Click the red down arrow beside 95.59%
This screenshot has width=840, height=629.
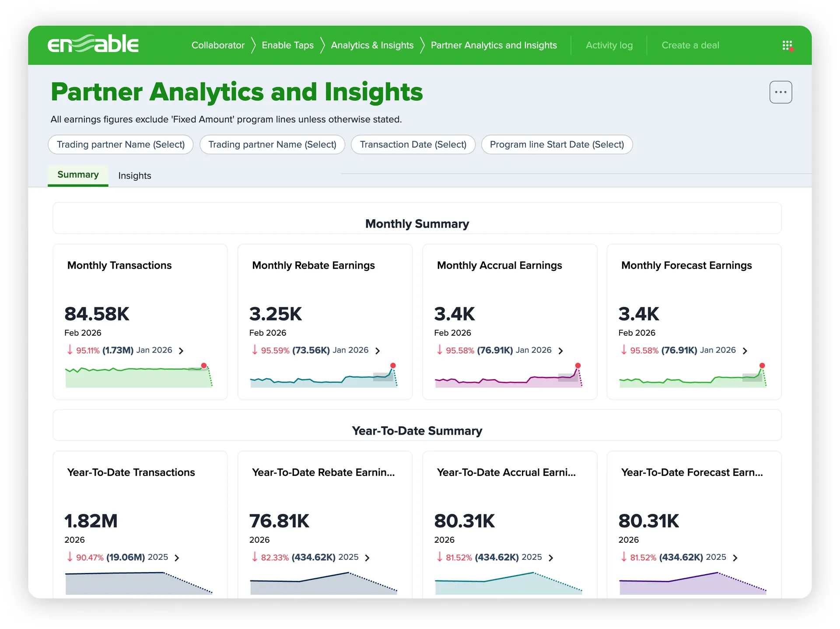pyautogui.click(x=255, y=350)
